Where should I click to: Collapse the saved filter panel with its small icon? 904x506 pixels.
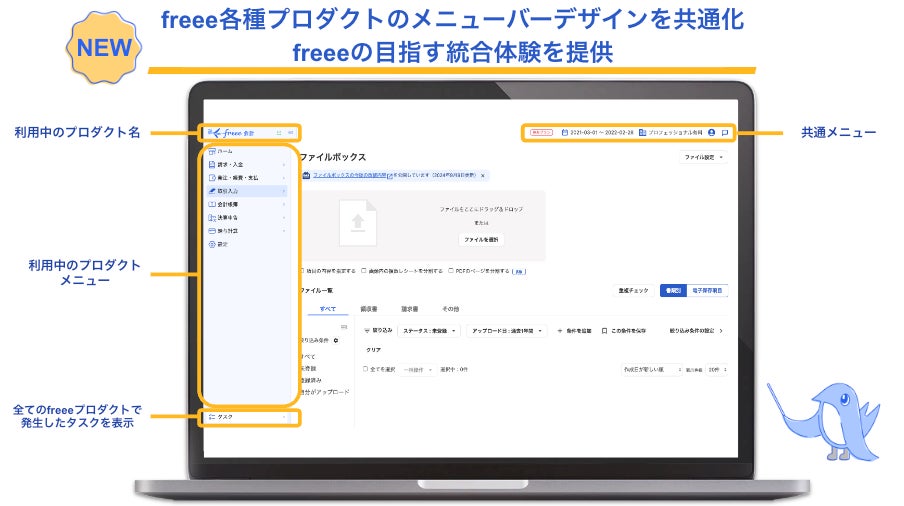pos(344,327)
